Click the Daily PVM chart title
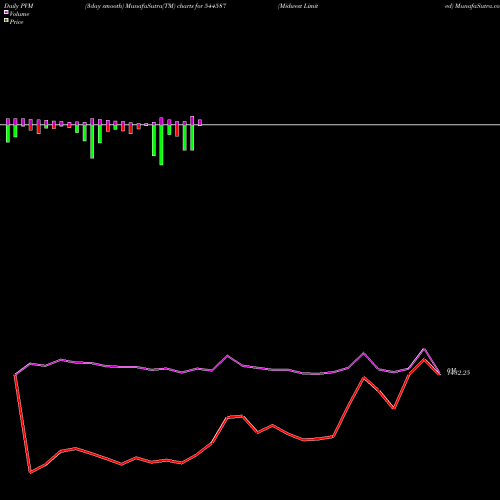500x500 pixels. (x=19, y=6)
